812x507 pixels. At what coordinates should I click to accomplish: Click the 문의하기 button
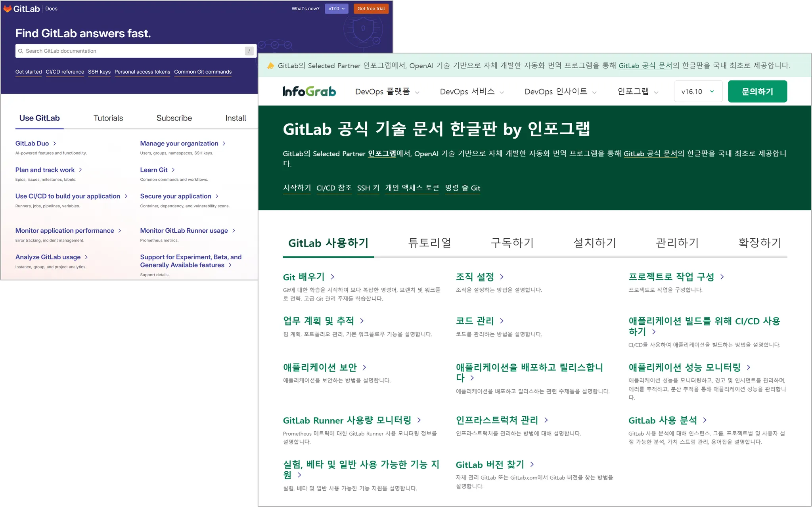click(x=757, y=92)
